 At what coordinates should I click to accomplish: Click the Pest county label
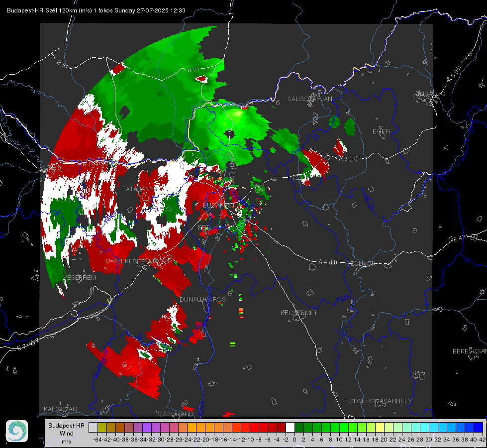343,300
